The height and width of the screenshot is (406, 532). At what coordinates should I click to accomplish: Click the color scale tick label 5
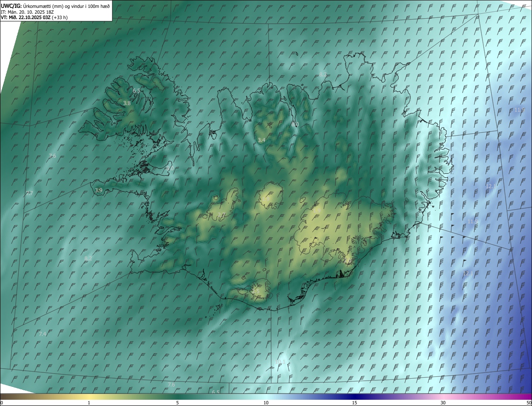click(x=177, y=403)
